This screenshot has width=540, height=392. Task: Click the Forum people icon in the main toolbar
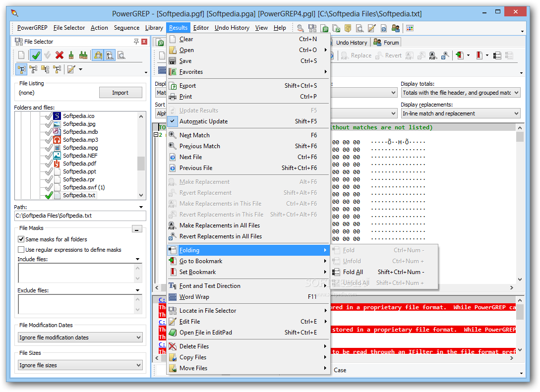395,28
